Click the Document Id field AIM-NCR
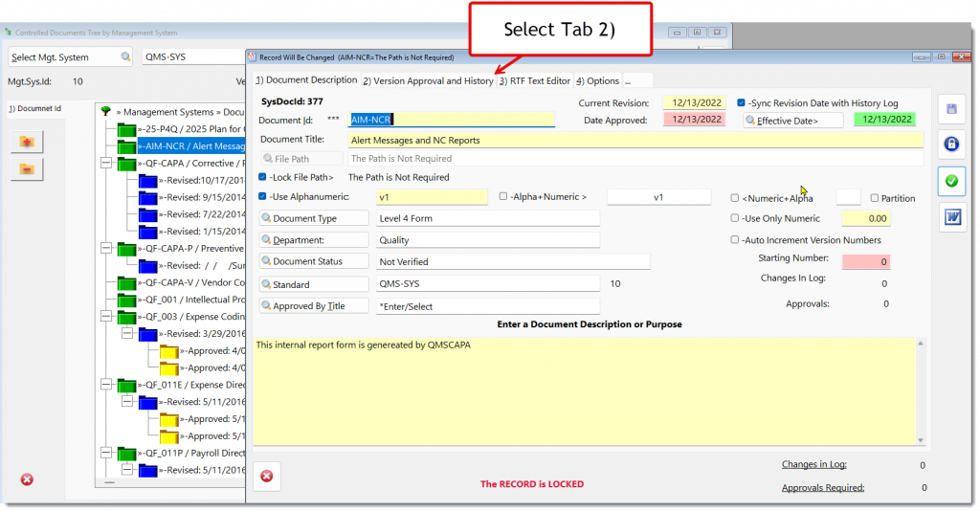The width and height of the screenshot is (980, 512). tap(452, 120)
